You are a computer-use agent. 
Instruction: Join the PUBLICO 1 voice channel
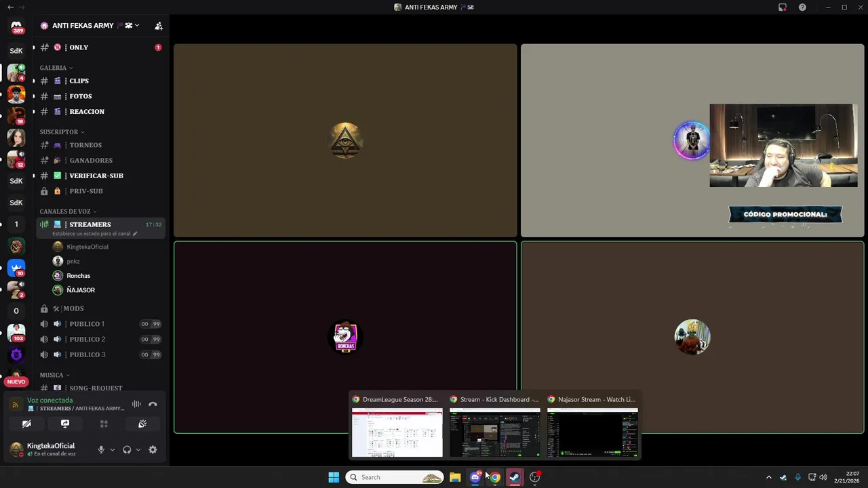tap(100, 324)
